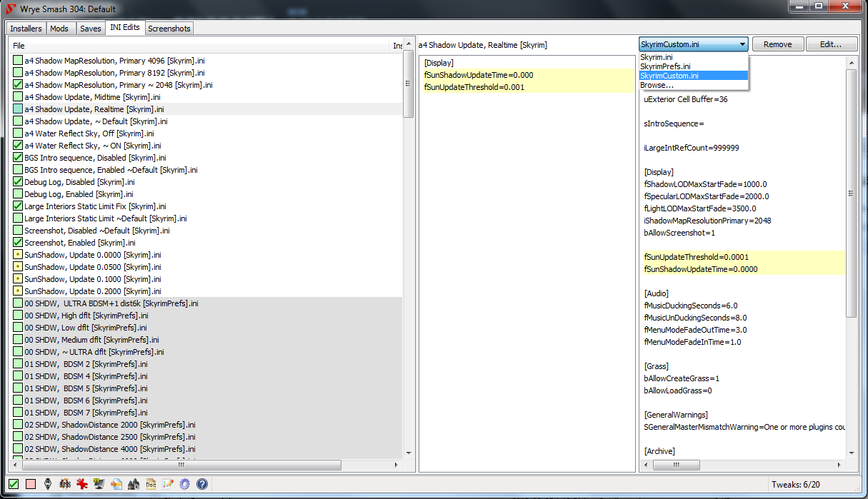This screenshot has width=868, height=499.
Task: Click the tweak list vertical scrollbar thumb
Action: (409, 84)
